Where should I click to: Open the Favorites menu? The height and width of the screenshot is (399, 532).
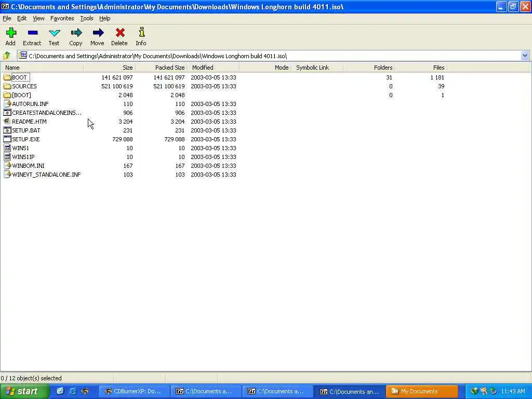point(62,18)
